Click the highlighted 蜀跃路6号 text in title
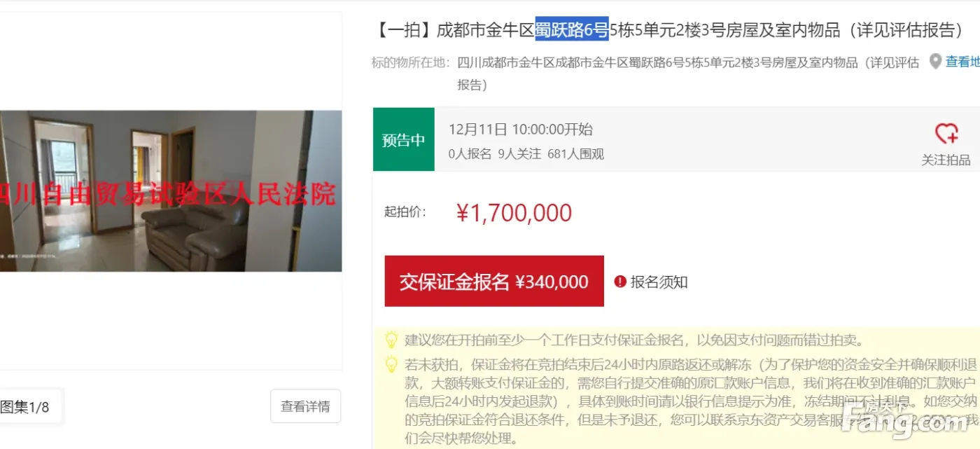This screenshot has width=980, height=449. click(x=572, y=30)
